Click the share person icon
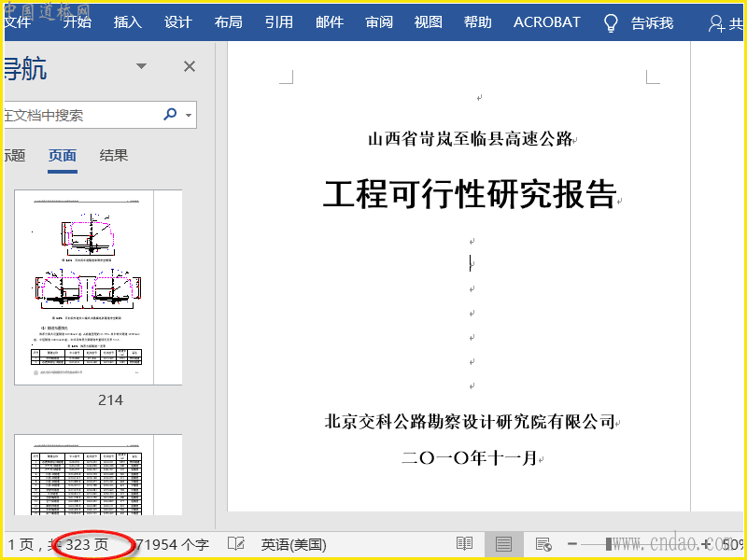 point(716,23)
